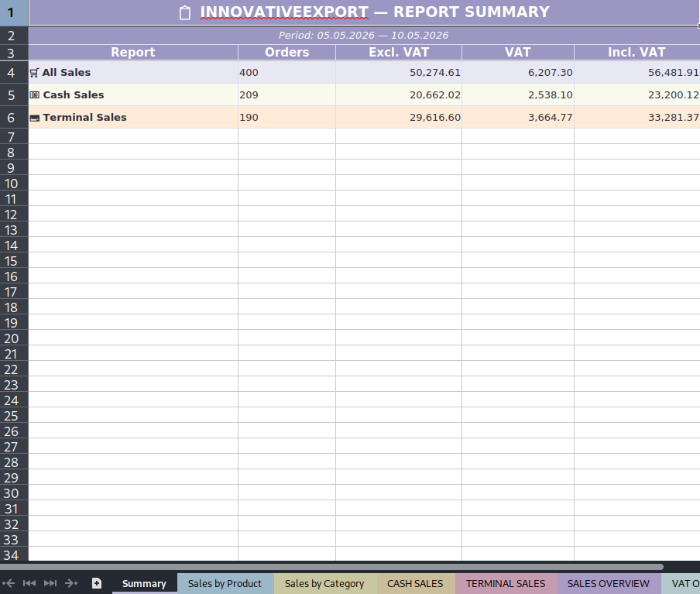Select the Incl. VAT value 56,481.91
The width and height of the screenshot is (700, 594).
point(637,72)
